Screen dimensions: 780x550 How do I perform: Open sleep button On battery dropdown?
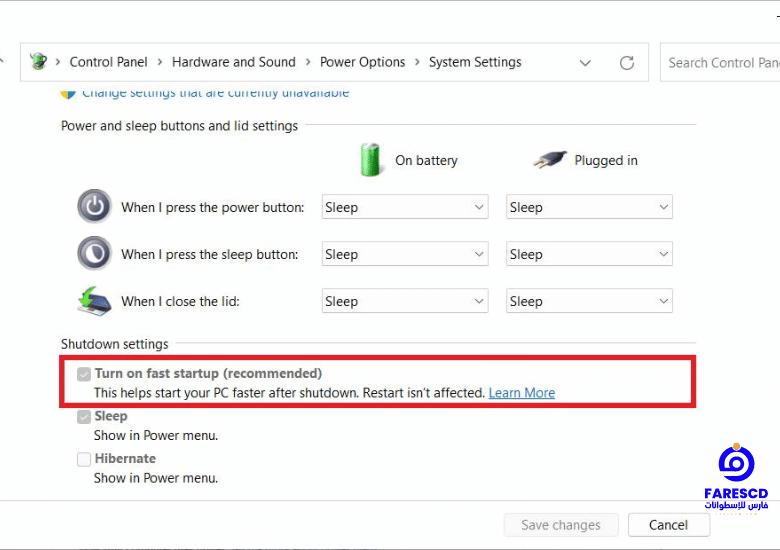click(x=404, y=254)
